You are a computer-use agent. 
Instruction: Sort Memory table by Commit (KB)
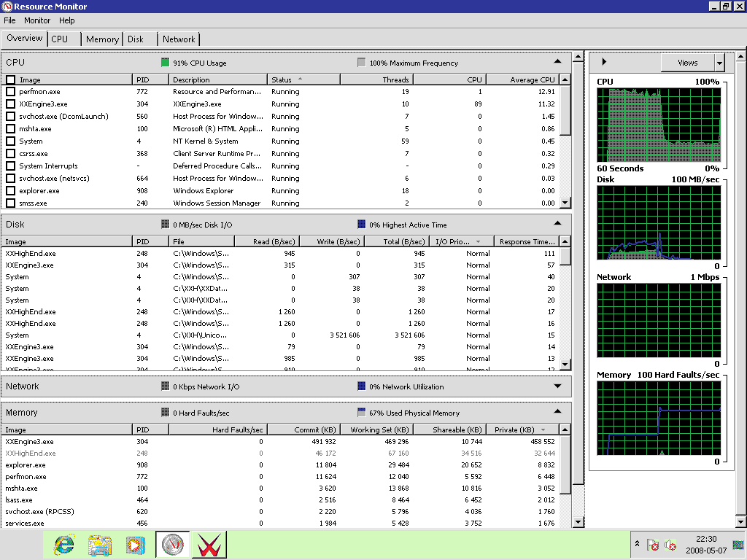(303, 429)
